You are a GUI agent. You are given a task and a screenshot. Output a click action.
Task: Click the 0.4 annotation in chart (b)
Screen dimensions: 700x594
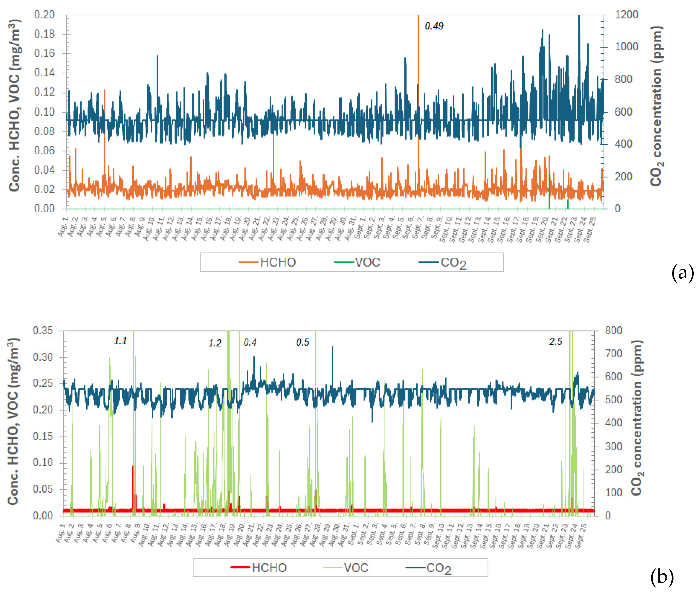point(250,342)
